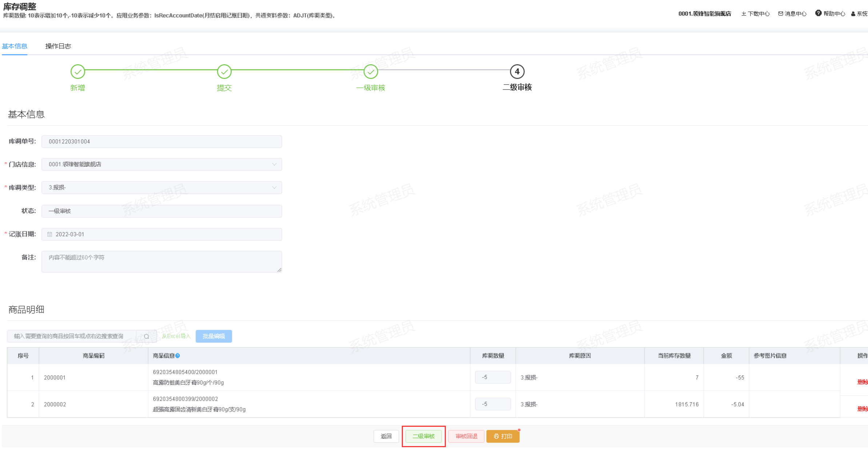Click the orange 打印 print button
This screenshot has width=868, height=449.
pyautogui.click(x=503, y=436)
